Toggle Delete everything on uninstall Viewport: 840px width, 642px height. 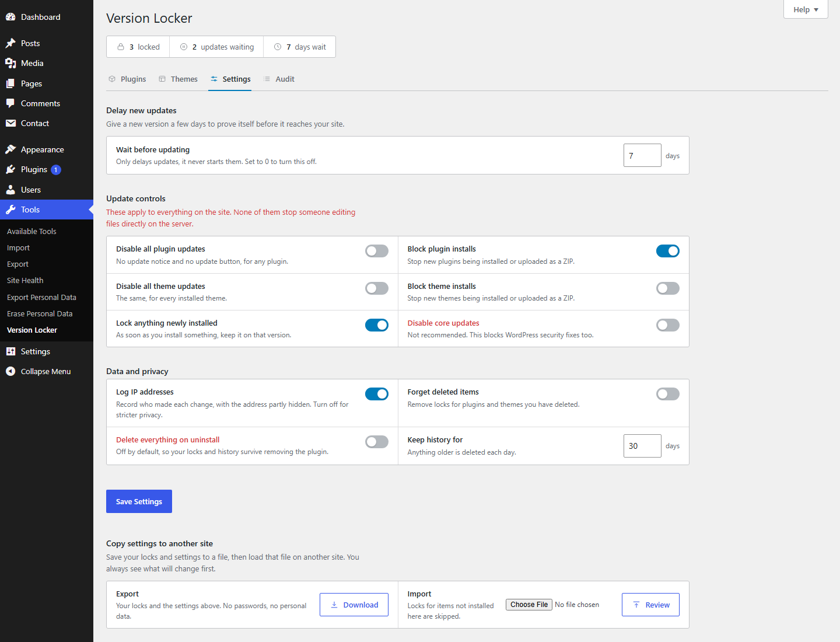point(377,442)
